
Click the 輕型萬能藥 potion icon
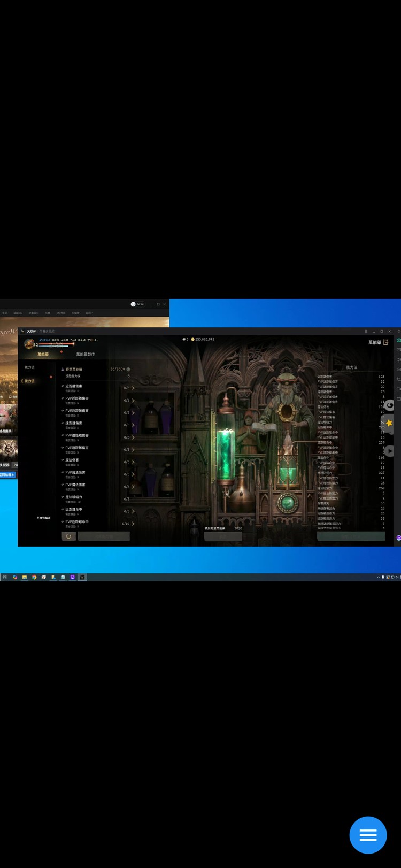(x=63, y=369)
